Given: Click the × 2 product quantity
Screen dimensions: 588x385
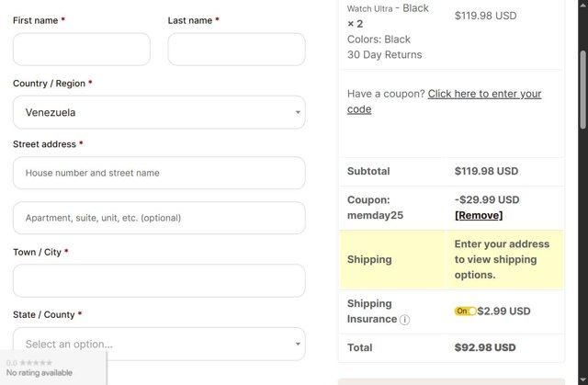Looking at the screenshot, I should tap(356, 24).
